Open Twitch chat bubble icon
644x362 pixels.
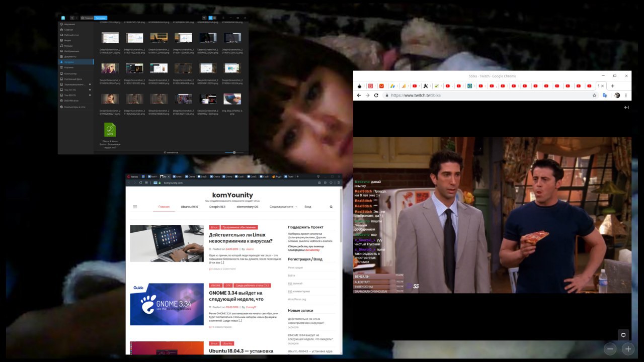pos(623,335)
